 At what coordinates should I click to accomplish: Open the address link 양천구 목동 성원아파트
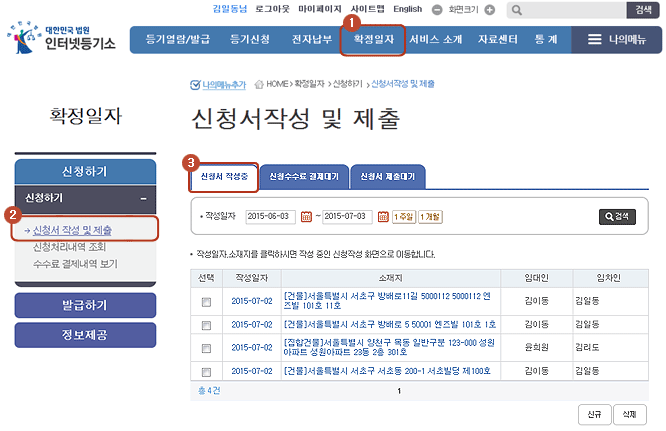389,347
